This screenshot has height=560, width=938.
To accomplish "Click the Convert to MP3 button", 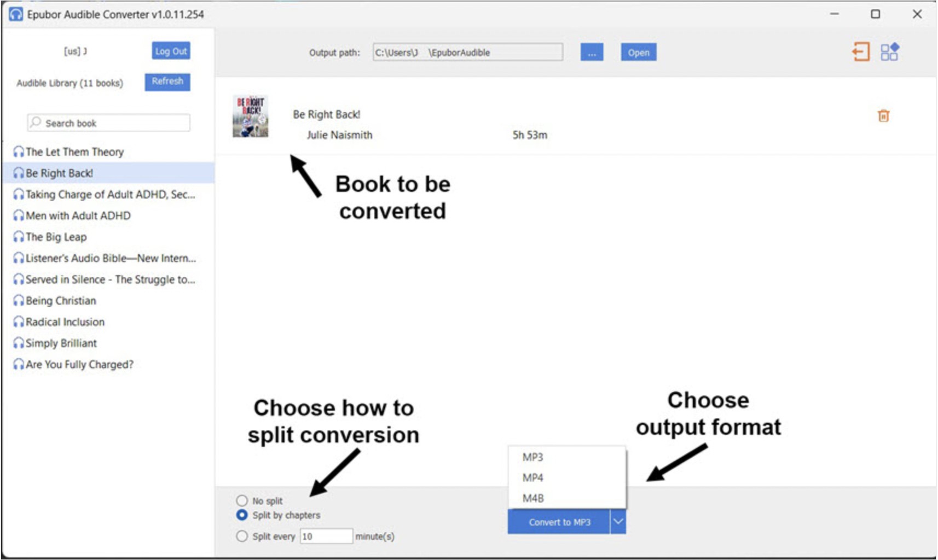I will (x=559, y=522).
